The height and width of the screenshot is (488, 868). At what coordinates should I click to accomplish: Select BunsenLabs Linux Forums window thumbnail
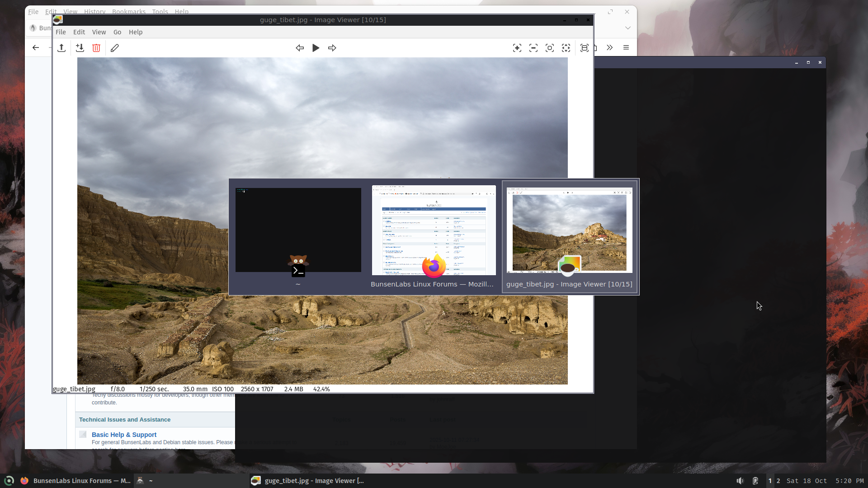click(x=434, y=230)
